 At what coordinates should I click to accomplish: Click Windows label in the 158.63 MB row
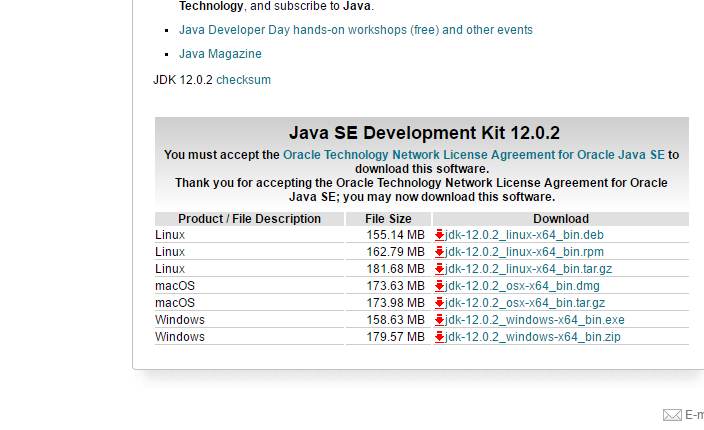coord(180,320)
